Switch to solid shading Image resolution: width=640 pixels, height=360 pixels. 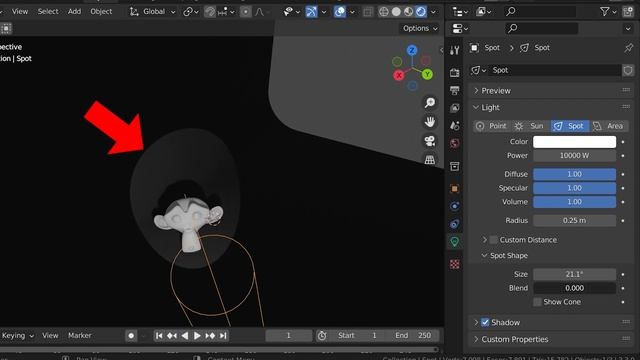396,12
